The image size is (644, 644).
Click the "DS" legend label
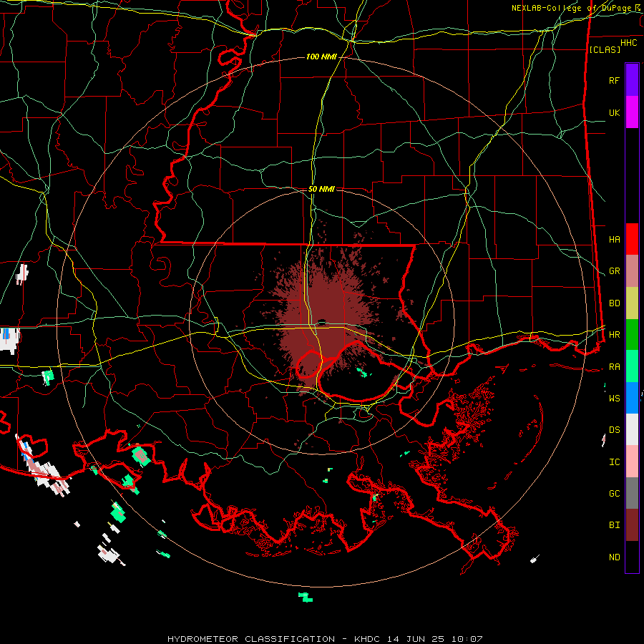[x=614, y=429]
